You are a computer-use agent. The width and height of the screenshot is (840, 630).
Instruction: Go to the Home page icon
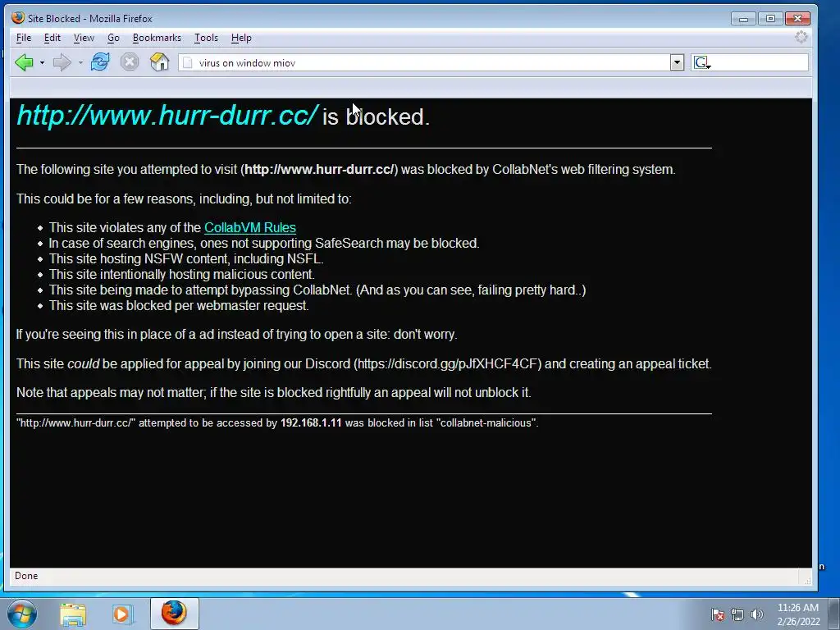[x=160, y=62]
